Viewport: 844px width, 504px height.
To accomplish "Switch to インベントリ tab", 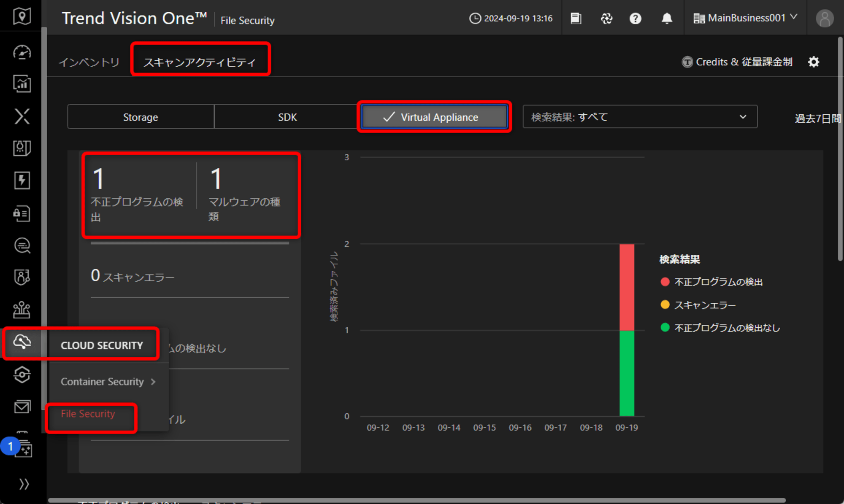I will point(90,62).
